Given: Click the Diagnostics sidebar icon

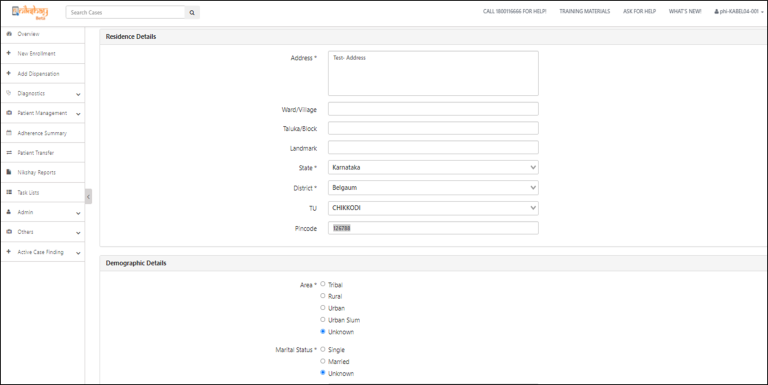Looking at the screenshot, I should click(x=9, y=93).
